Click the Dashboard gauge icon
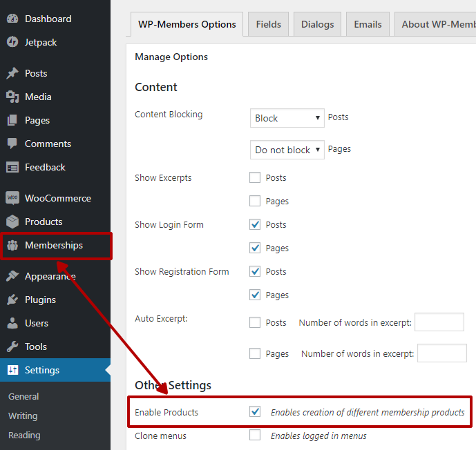 pos(12,19)
